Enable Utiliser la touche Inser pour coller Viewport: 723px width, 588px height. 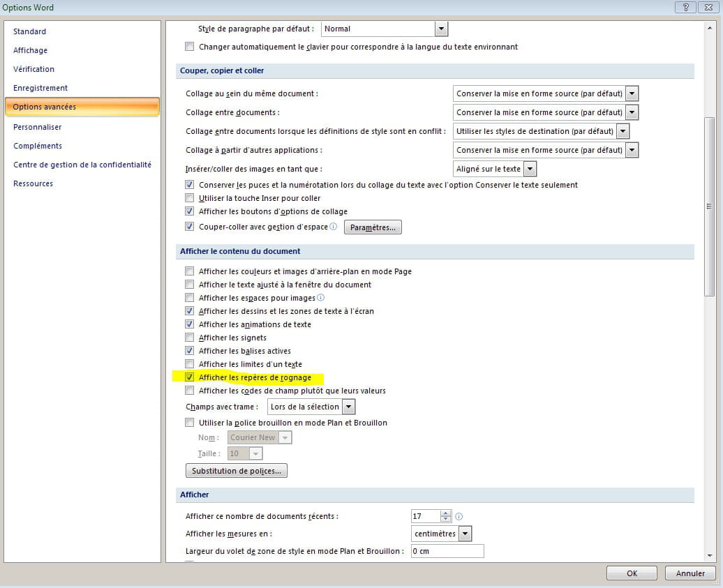190,198
